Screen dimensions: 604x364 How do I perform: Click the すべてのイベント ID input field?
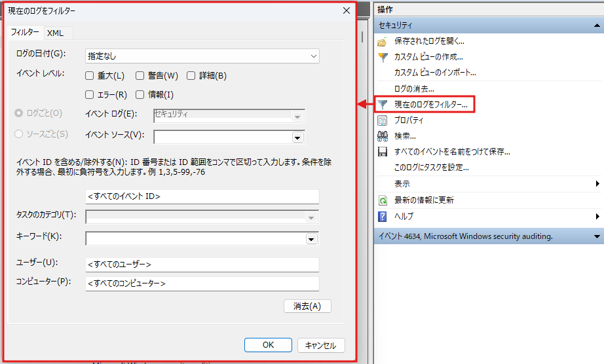click(x=202, y=196)
